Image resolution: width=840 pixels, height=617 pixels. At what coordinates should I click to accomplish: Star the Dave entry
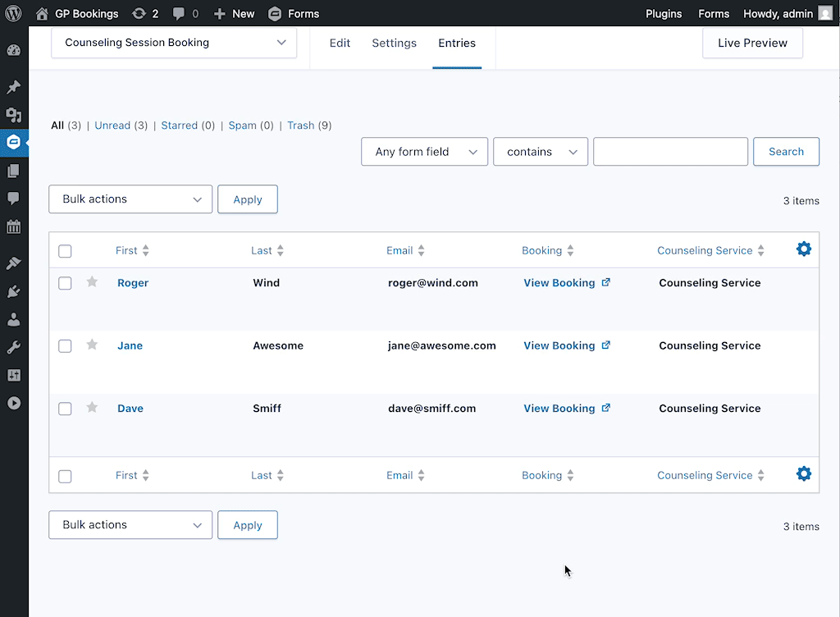92,408
